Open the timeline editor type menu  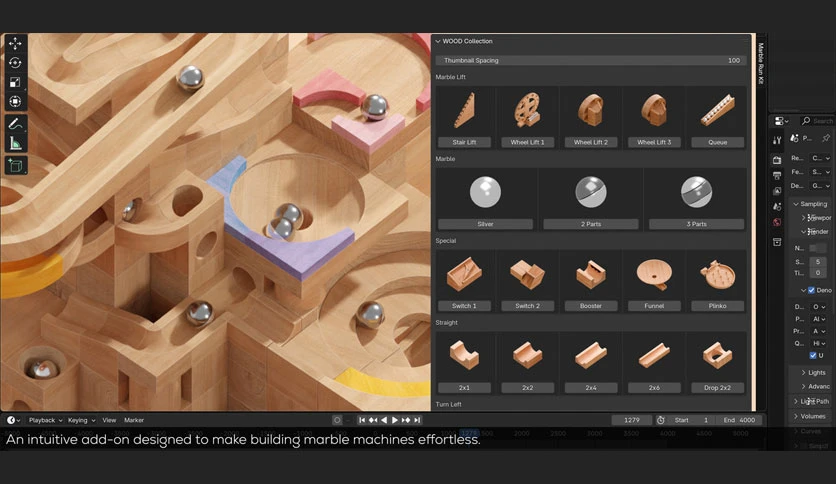pos(13,420)
